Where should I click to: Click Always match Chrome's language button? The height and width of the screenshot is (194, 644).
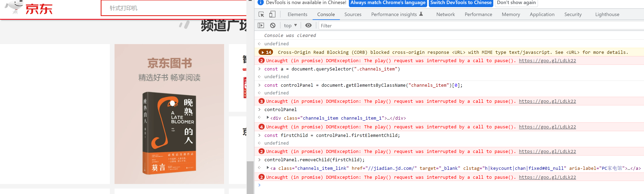click(388, 3)
